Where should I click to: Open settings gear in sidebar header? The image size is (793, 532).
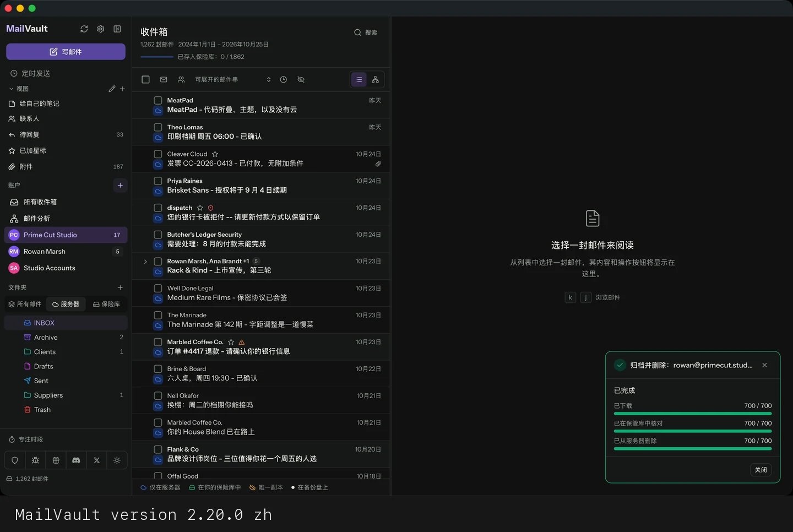pyautogui.click(x=101, y=29)
